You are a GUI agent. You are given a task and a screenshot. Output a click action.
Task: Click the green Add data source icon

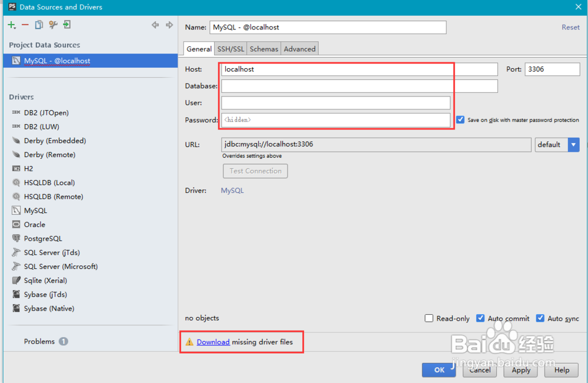tap(12, 25)
